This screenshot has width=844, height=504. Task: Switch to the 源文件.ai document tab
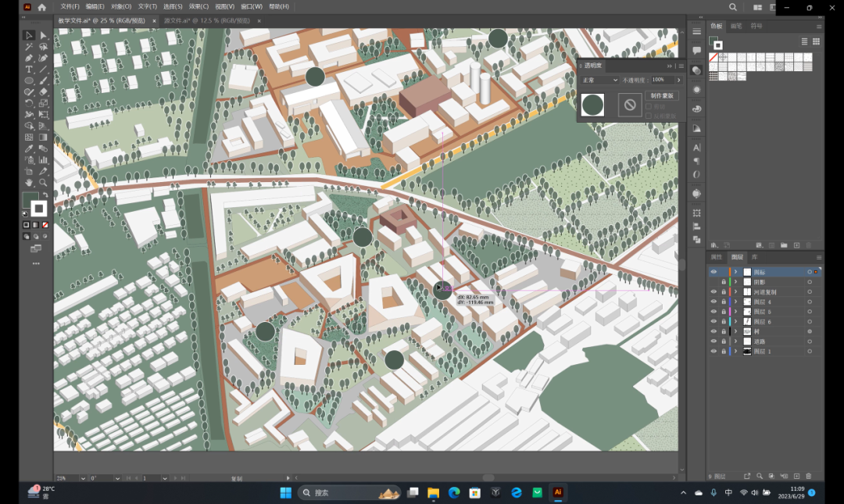click(207, 20)
